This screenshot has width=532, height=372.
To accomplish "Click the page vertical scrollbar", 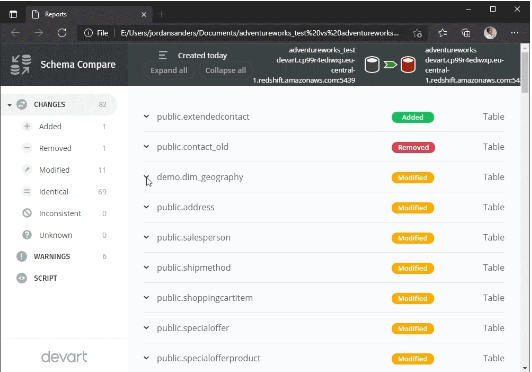I will point(525,208).
